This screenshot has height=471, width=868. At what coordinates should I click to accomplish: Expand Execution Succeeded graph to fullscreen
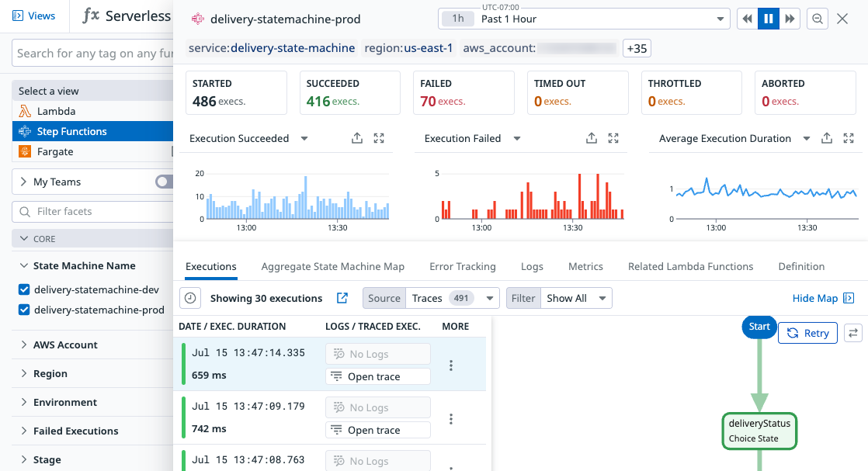coord(379,138)
